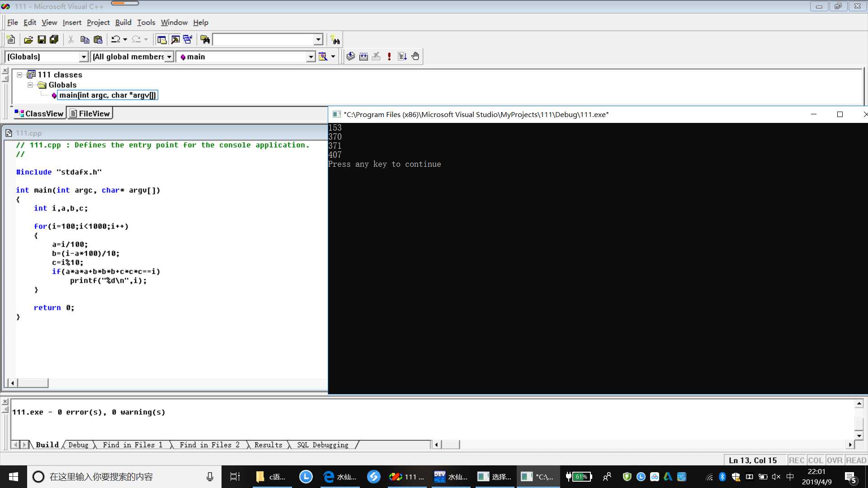Screen dimensions: 868x488
Task: Toggle the Output window icon
Action: click(175, 40)
